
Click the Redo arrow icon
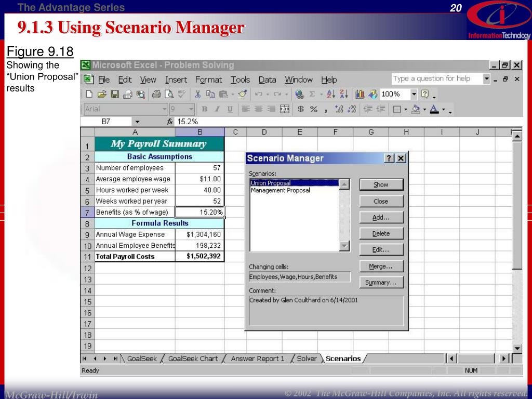[x=277, y=95]
